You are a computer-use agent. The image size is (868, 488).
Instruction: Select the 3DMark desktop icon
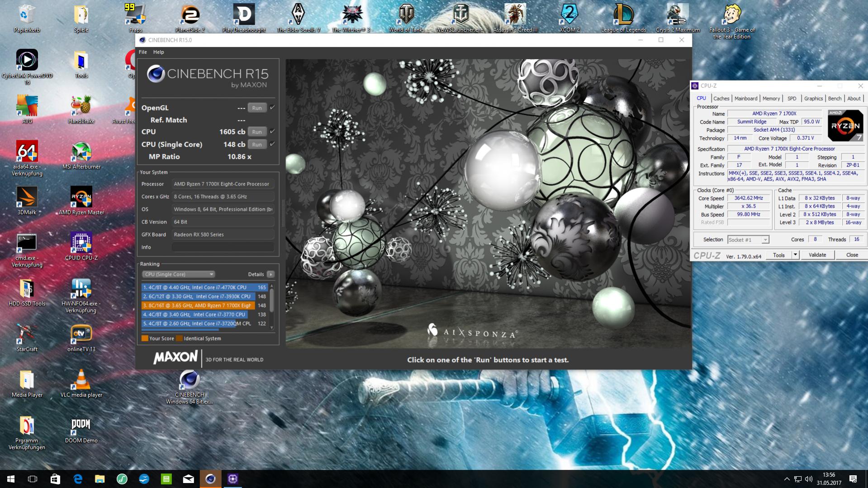click(x=27, y=201)
